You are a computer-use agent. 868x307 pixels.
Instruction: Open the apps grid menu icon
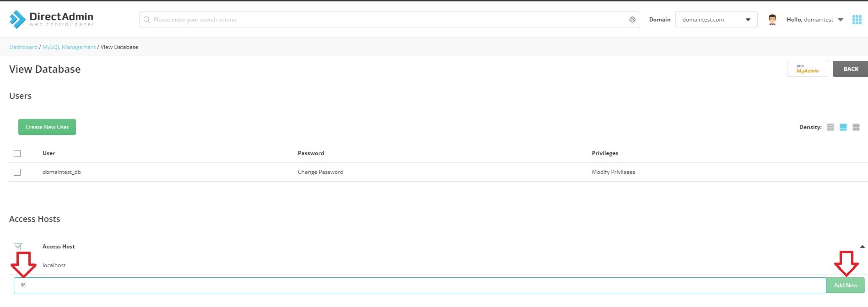tap(857, 20)
